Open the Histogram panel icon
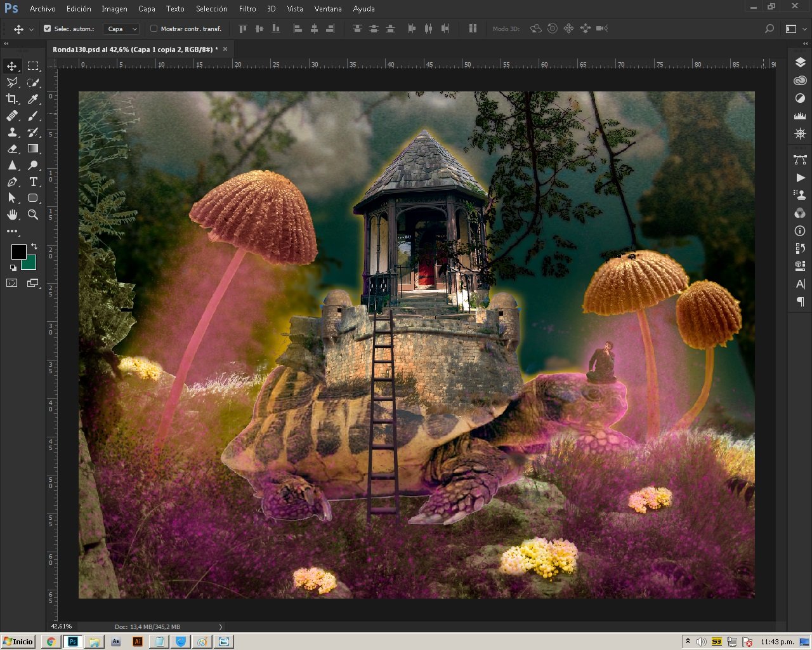Image resolution: width=812 pixels, height=650 pixels. (x=800, y=116)
